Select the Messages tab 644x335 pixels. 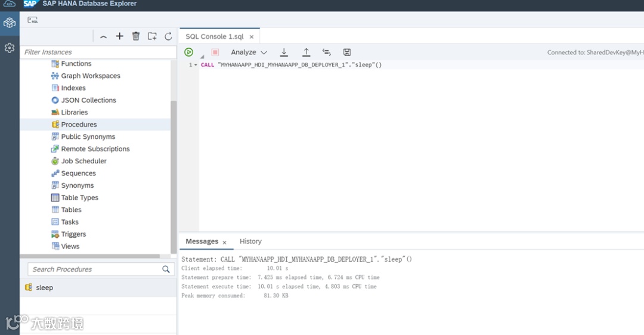click(x=202, y=241)
